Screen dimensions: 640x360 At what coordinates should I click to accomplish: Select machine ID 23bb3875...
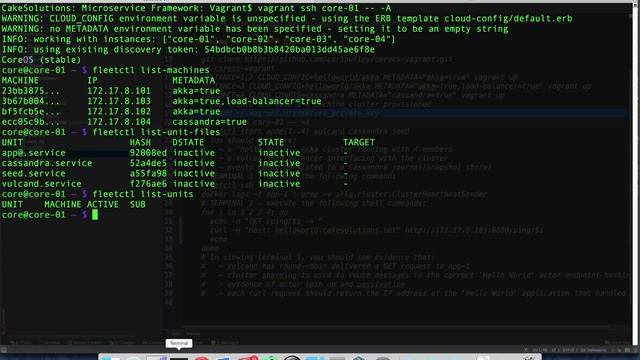click(x=31, y=91)
